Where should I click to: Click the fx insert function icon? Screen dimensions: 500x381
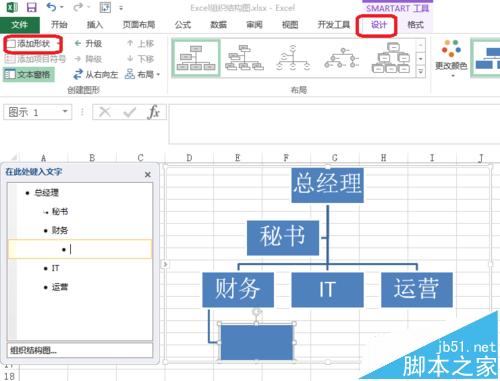(x=154, y=112)
